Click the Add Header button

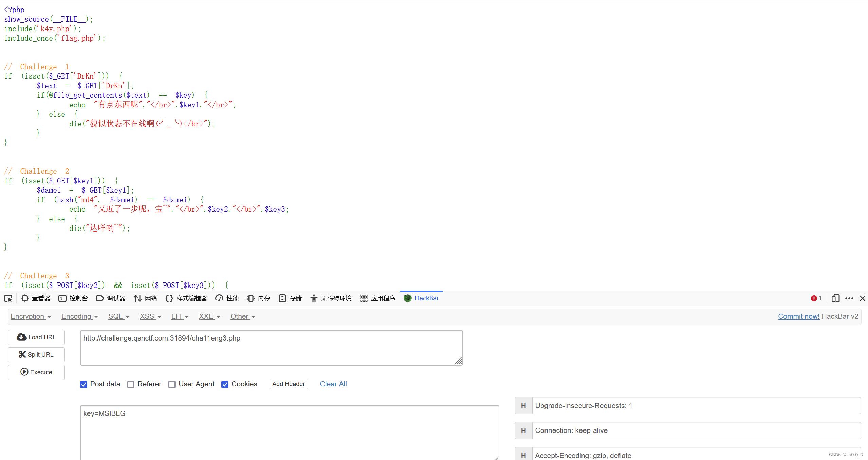point(289,384)
